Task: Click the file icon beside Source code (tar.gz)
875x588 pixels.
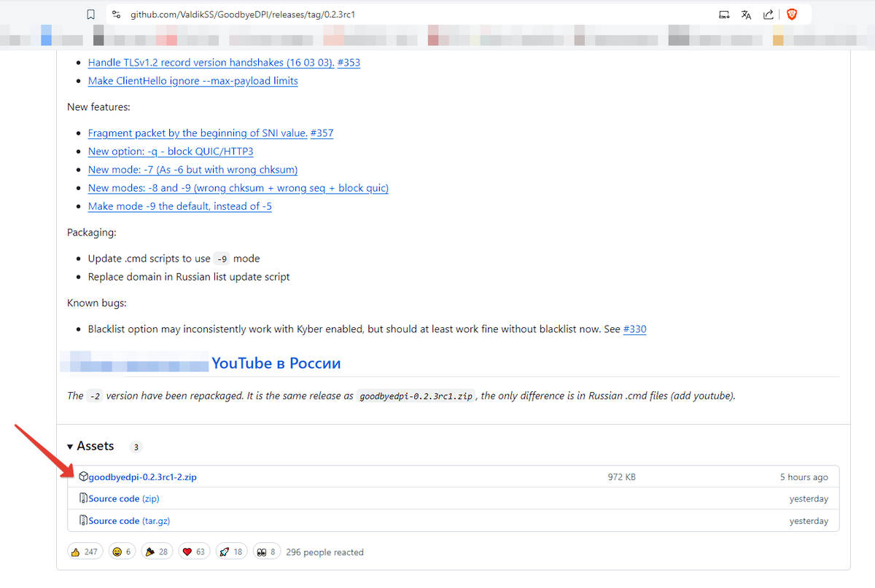Action: [83, 520]
